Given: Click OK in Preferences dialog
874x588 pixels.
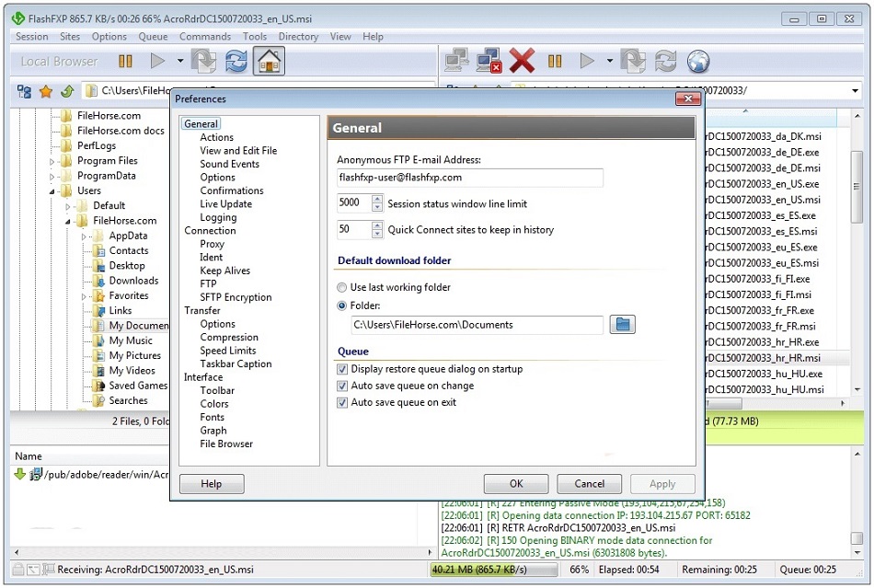Looking at the screenshot, I should [x=516, y=484].
